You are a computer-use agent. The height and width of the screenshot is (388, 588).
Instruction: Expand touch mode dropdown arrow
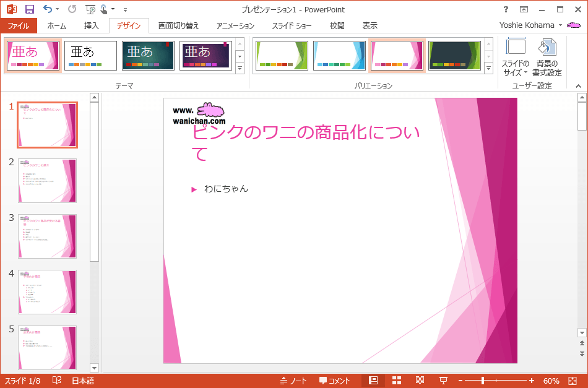(x=113, y=9)
